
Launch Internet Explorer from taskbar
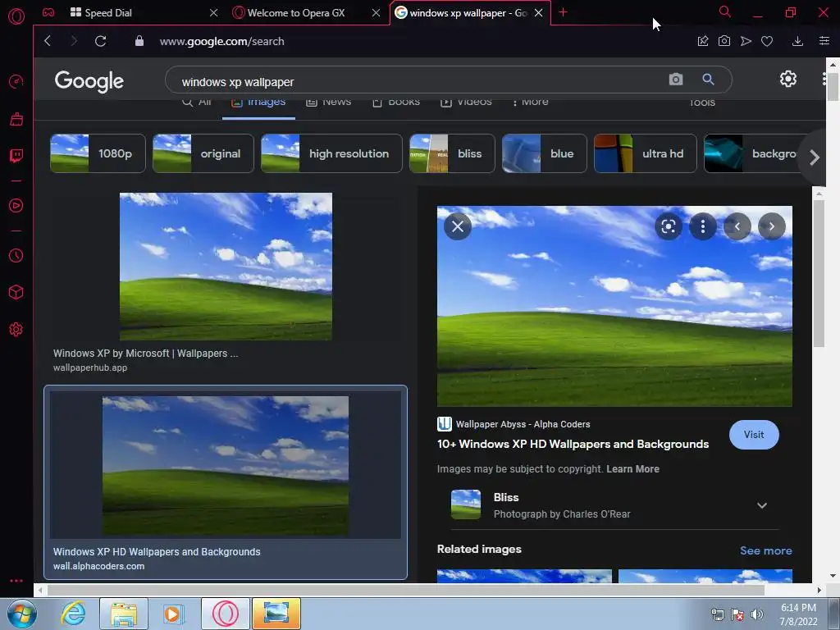pos(73,614)
